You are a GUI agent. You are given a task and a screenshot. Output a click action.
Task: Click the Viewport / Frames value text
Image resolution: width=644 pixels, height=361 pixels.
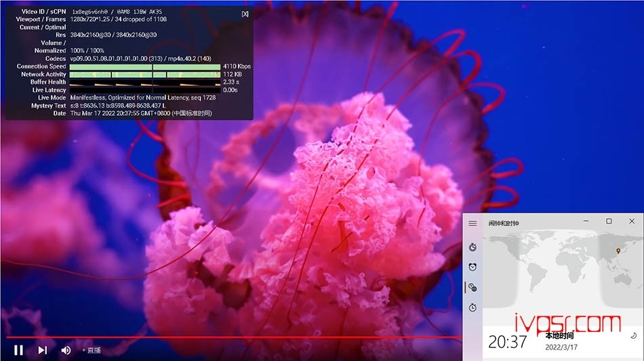tap(118, 19)
